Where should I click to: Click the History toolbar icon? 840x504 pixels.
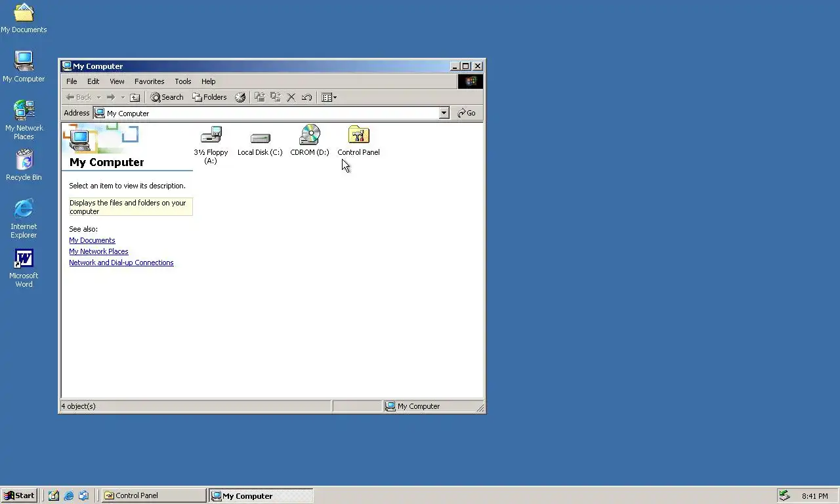click(x=240, y=97)
